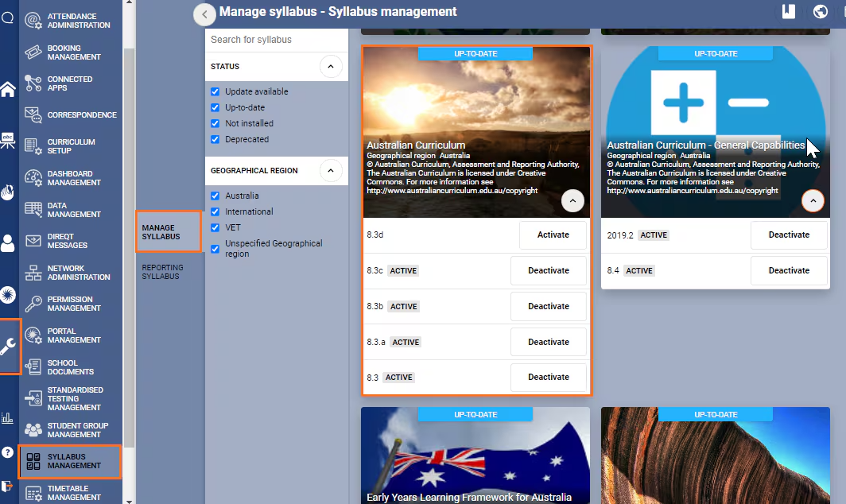
Task: Click the "Geographical Region" filter heading
Action: tap(254, 171)
